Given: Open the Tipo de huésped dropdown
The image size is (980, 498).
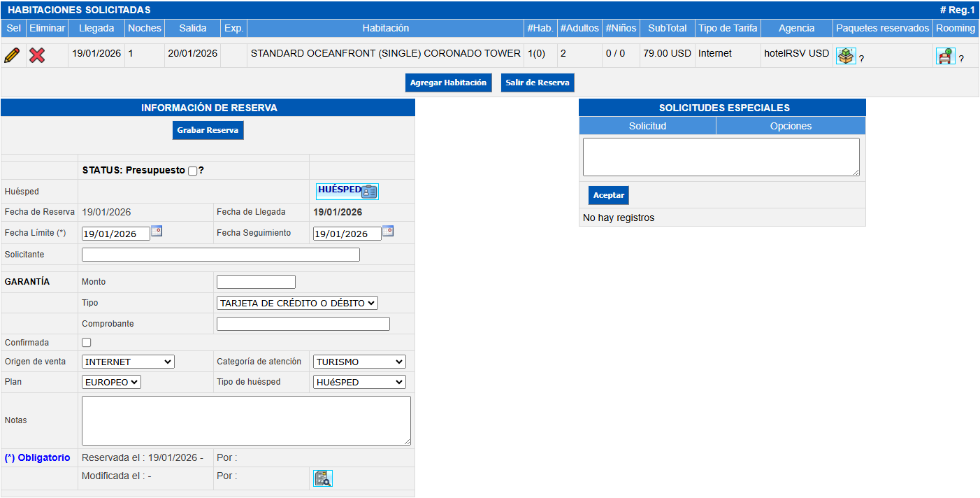Looking at the screenshot, I should [359, 382].
